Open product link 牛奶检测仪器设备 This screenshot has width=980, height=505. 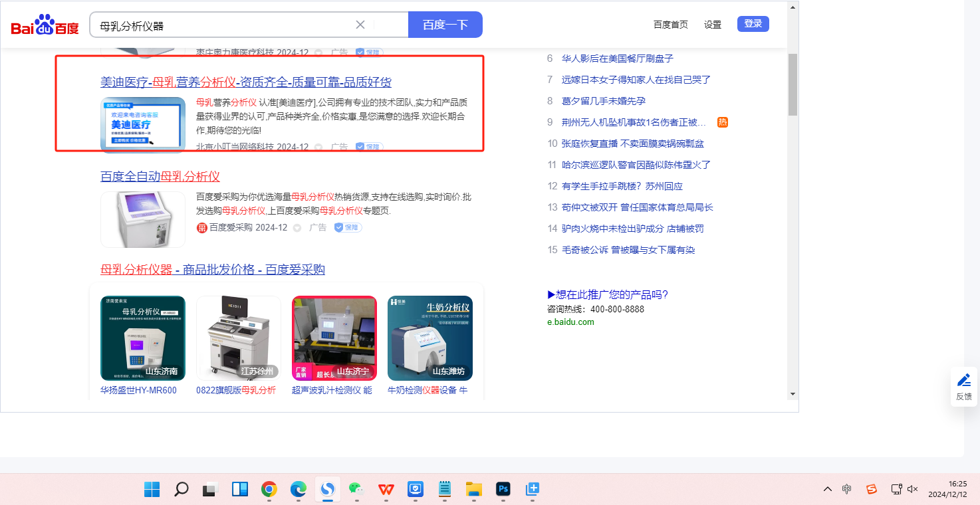pyautogui.click(x=428, y=390)
